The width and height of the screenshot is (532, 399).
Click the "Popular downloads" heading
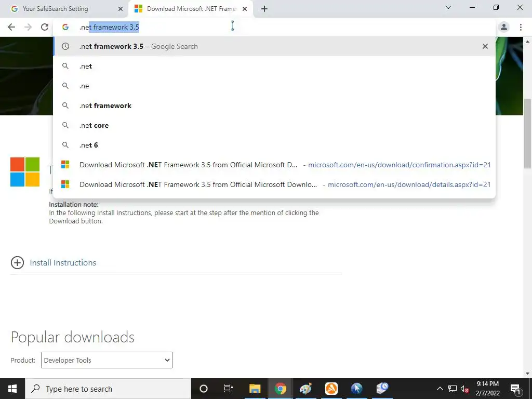[73, 337]
